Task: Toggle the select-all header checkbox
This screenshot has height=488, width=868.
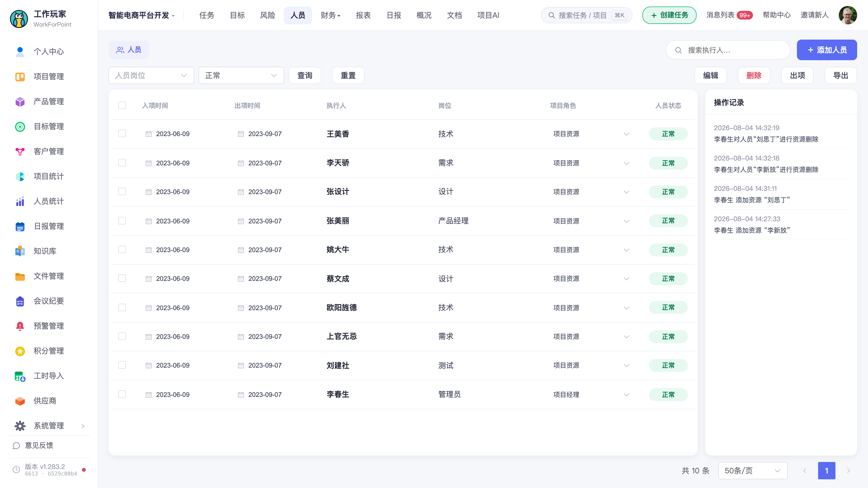Action: point(122,105)
